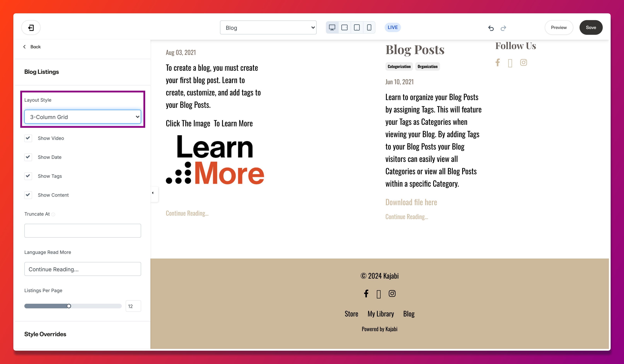Click the Blog Listings heading
624x364 pixels.
[42, 72]
